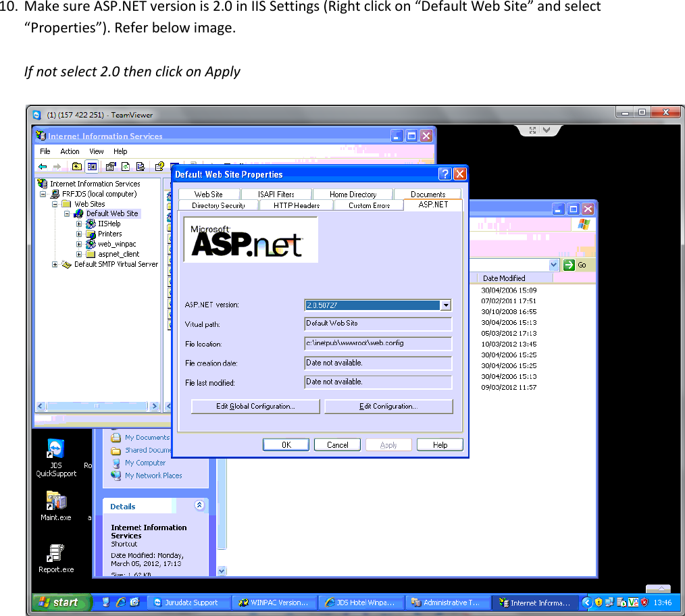Open the ASP.NET version dropdown
685x616 pixels.
[x=446, y=305]
